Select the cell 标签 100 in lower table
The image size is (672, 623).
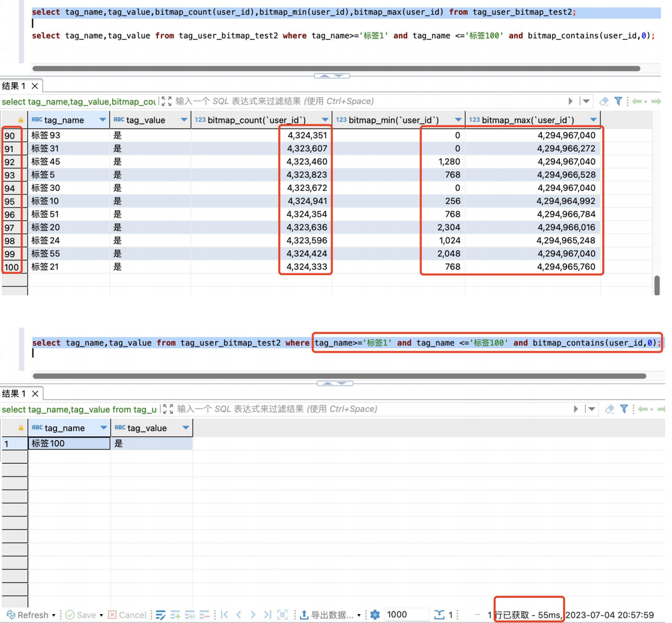point(69,443)
